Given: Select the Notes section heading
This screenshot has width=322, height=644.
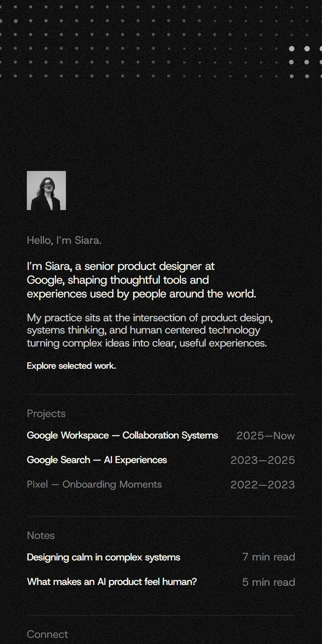Looking at the screenshot, I should [41, 536].
